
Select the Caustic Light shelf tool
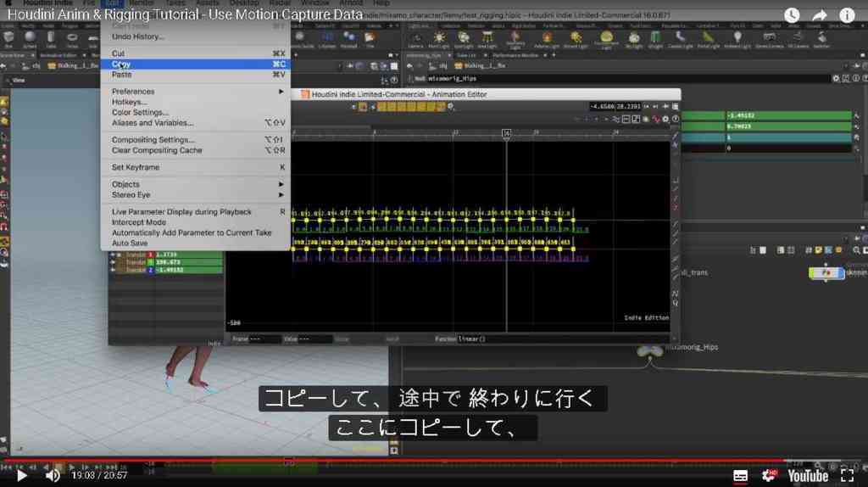pyautogui.click(x=680, y=39)
